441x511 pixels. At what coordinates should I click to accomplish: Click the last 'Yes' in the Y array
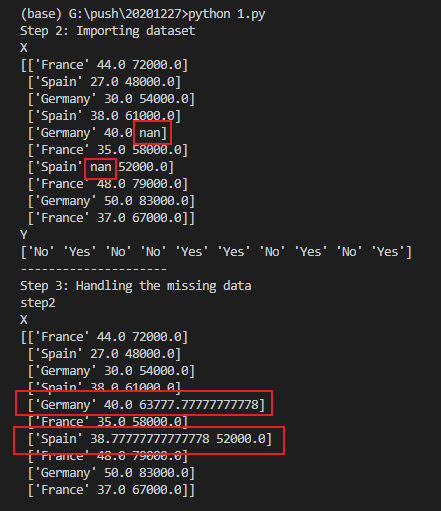pyautogui.click(x=388, y=252)
